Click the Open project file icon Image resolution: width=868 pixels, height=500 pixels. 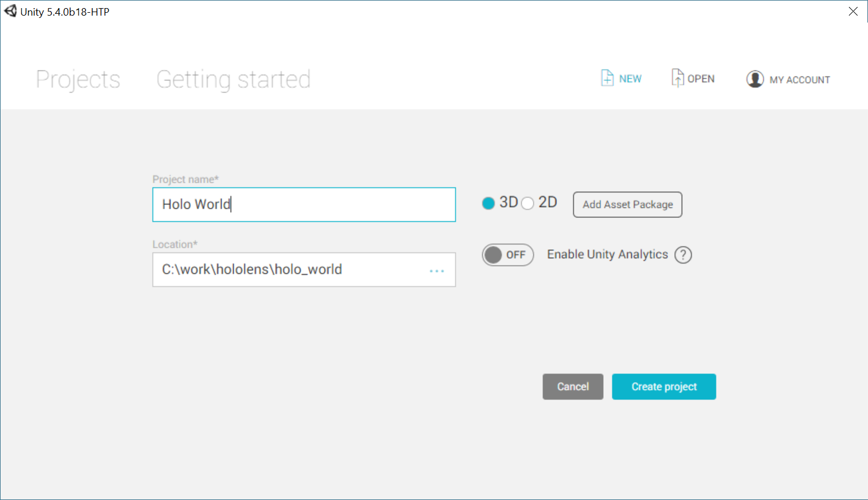tap(677, 78)
